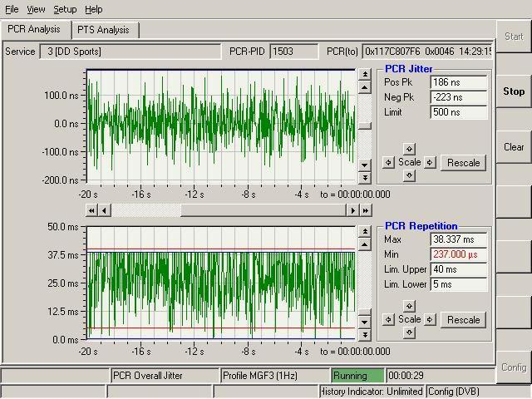Click the PCR Jitter Limit value field
Screen dimensions: 532x399
pos(458,112)
